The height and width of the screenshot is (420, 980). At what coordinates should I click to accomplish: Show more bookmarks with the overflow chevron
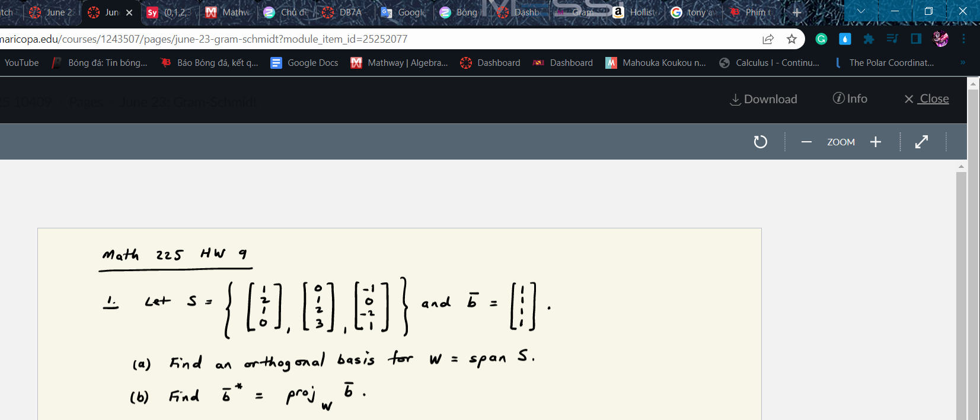point(962,62)
